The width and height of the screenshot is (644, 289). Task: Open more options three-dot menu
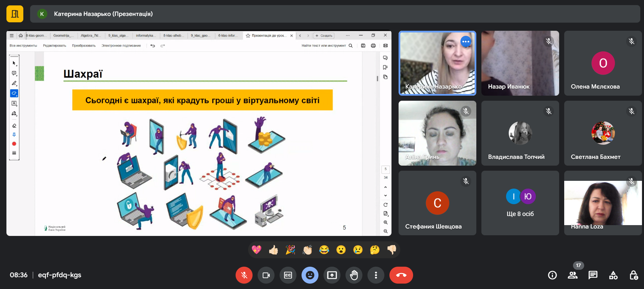(x=376, y=275)
